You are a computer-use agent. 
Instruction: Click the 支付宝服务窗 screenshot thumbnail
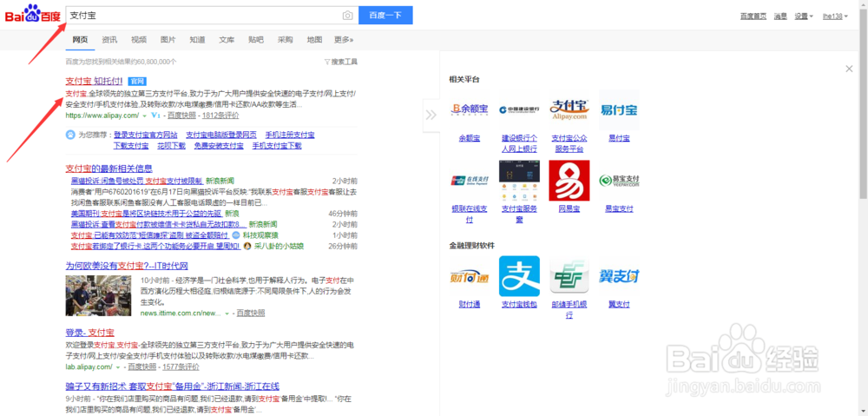click(x=519, y=181)
